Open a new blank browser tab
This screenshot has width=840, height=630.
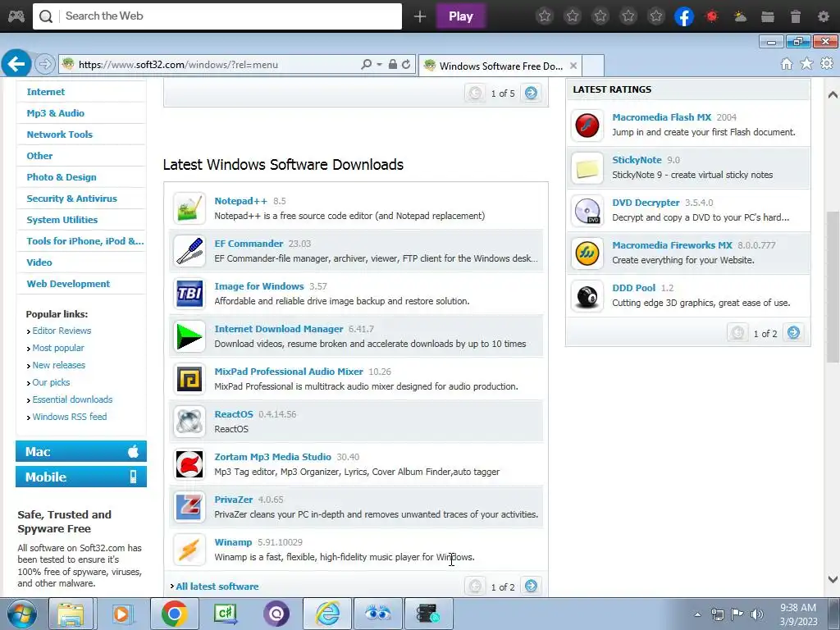click(593, 66)
